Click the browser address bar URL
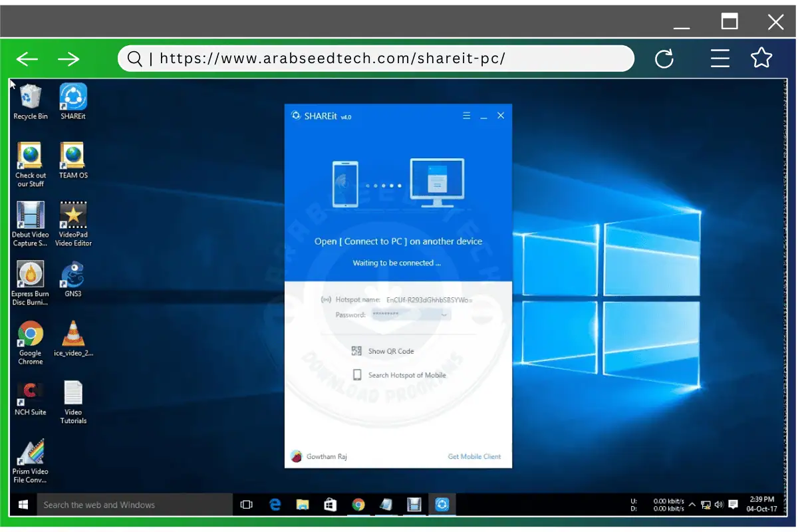This screenshot has height=532, width=798. tap(332, 59)
